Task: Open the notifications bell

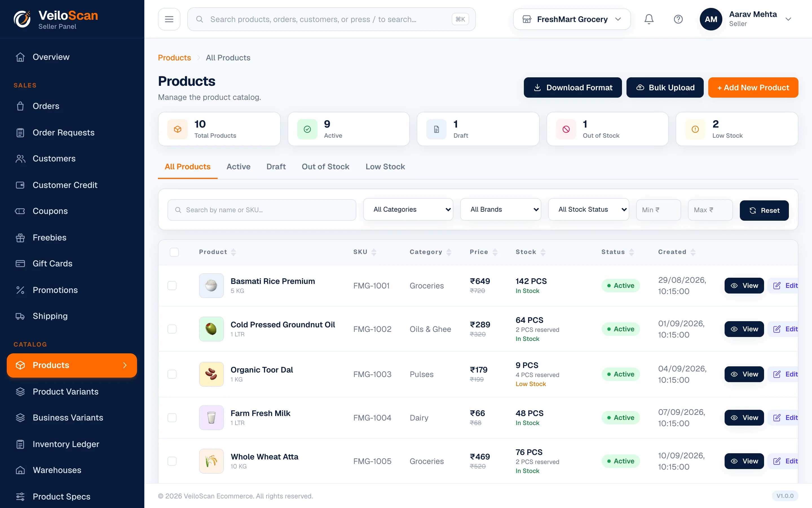Action: 649,19
